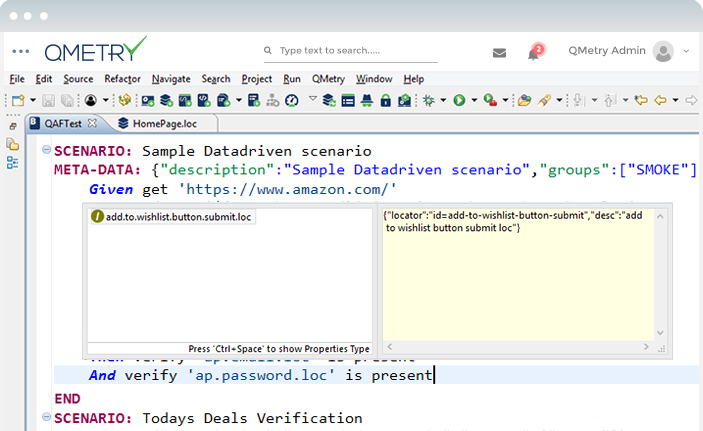The image size is (703, 431).
Task: Click the popup horizontal scroll right arrow
Action: (646, 347)
